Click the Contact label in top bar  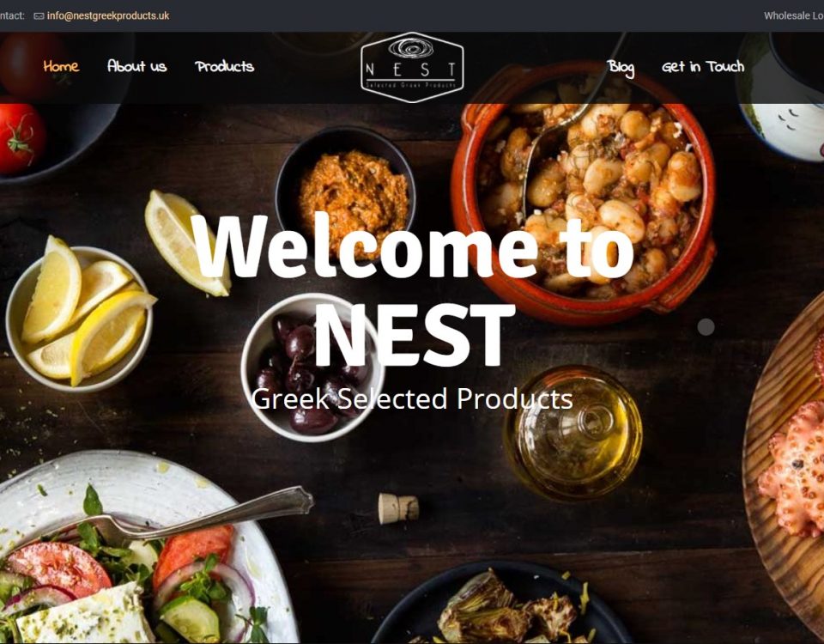(x=11, y=15)
